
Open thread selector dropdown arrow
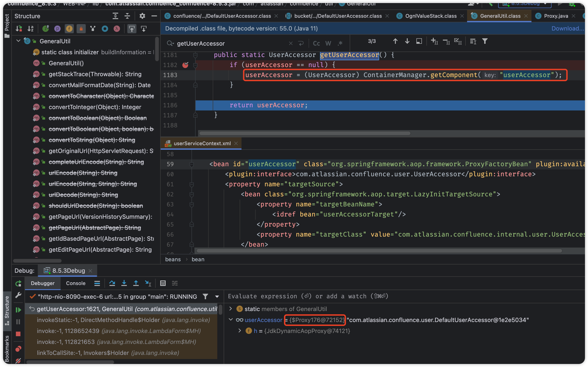tap(217, 297)
